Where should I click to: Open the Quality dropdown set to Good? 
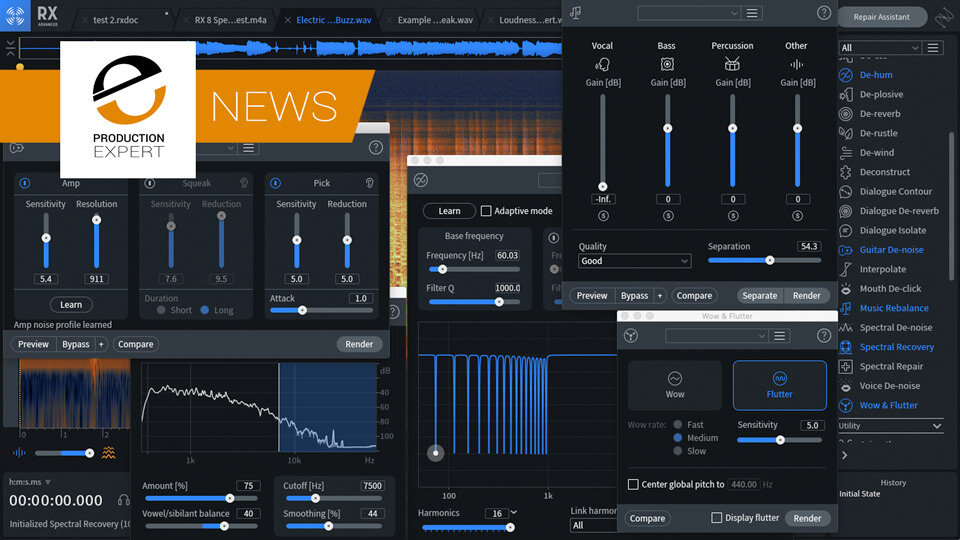point(634,261)
